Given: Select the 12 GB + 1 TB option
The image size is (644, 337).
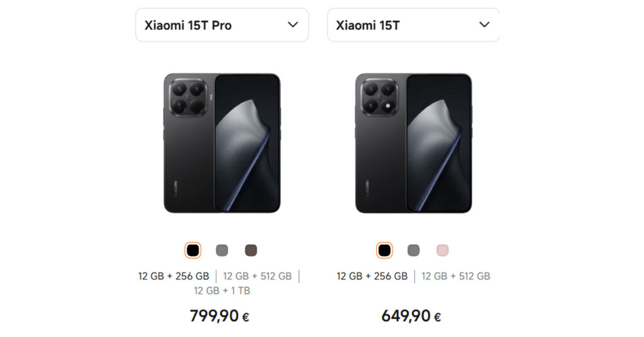Looking at the screenshot, I should click(x=222, y=290).
